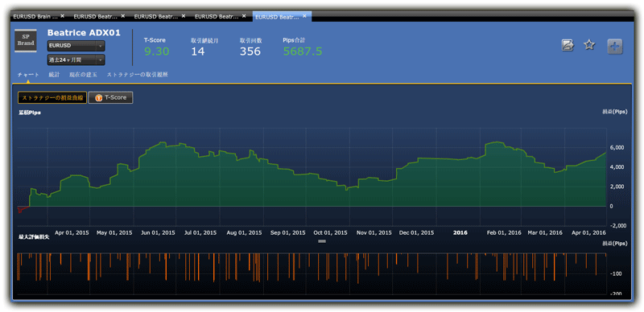The height and width of the screenshot is (312, 644).
Task: Close the EURUSD Brain tab
Action: point(62,16)
